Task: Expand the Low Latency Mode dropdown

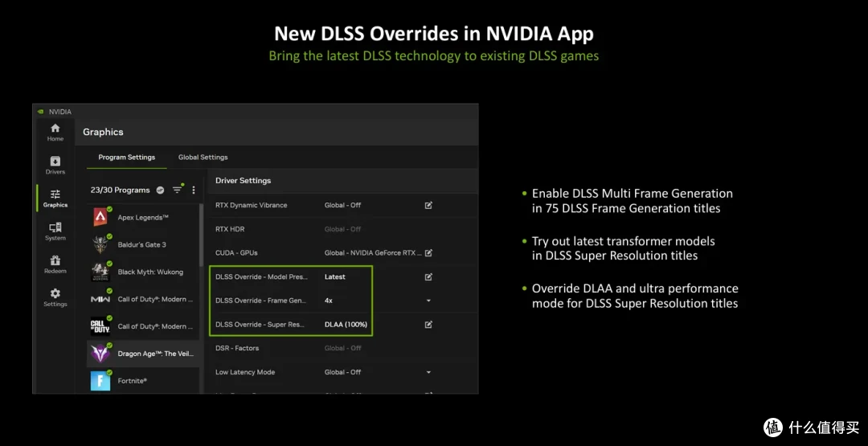Action: pyautogui.click(x=428, y=372)
